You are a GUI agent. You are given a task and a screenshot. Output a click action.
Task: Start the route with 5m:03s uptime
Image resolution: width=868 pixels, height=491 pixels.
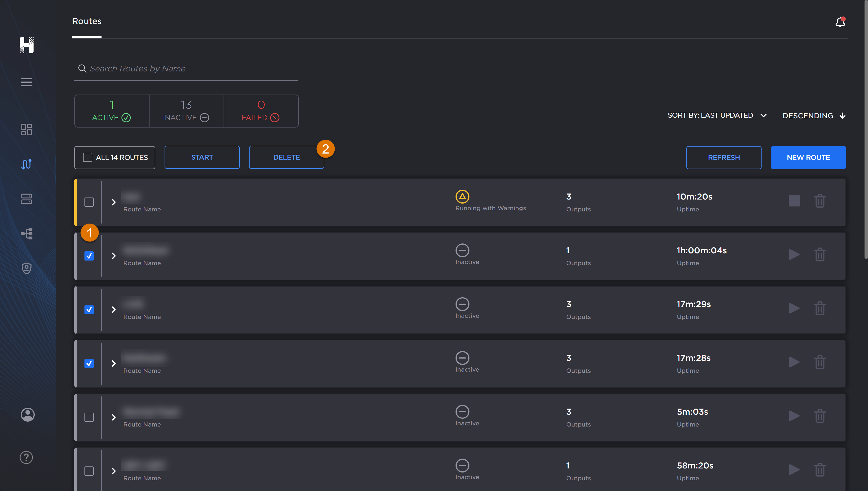[x=794, y=416]
